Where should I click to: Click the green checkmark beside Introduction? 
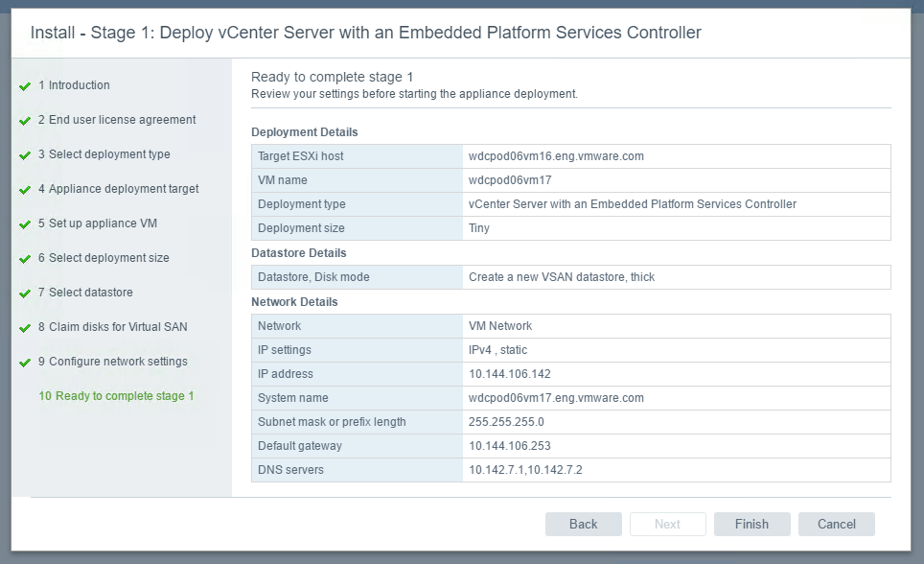pyautogui.click(x=25, y=86)
